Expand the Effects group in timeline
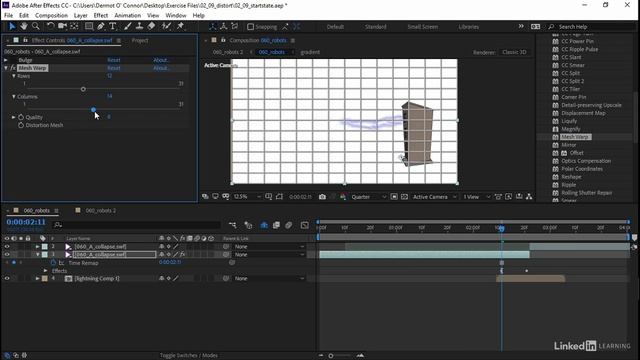Screen dimensions: 640x360 (46, 271)
